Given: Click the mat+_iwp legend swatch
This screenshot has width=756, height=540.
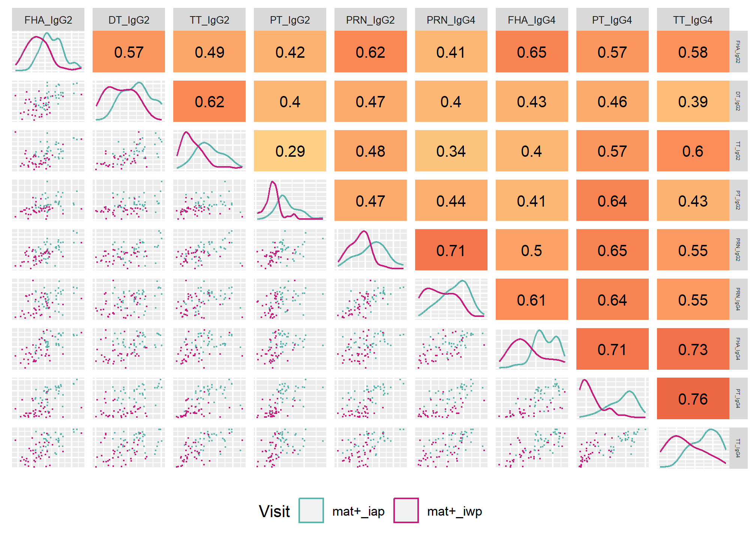Looking at the screenshot, I should pyautogui.click(x=406, y=510).
